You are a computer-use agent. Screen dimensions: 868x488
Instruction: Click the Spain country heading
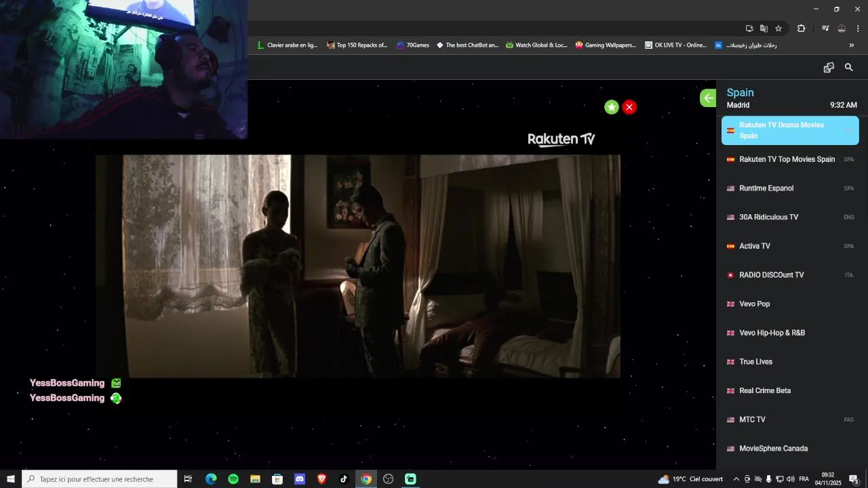coord(740,93)
